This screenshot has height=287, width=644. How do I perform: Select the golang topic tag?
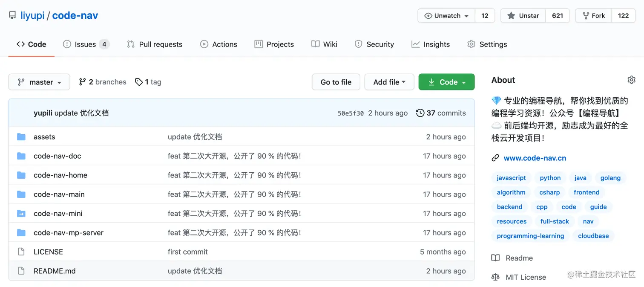click(x=610, y=178)
